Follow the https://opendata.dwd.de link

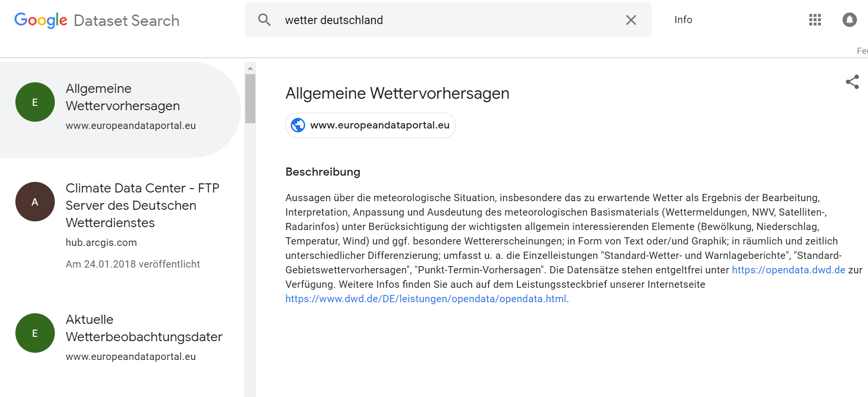tap(789, 270)
